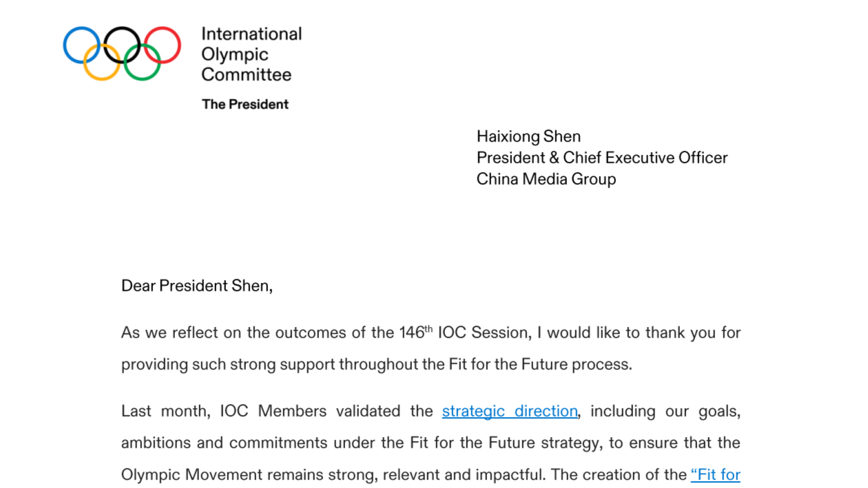
Task: Place cursor on recipient name "Haixiong Shen"
Action: point(528,136)
